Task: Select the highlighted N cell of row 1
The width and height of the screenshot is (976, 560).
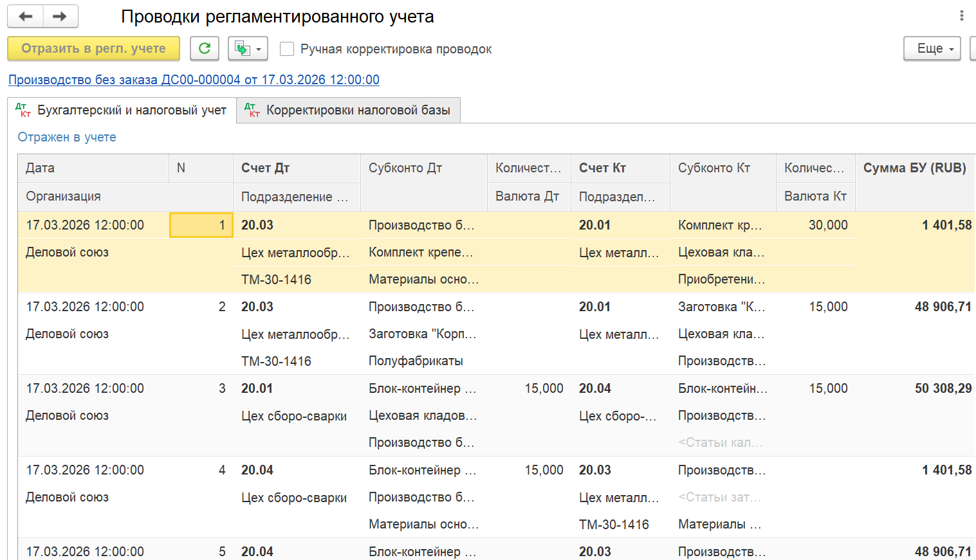Action: pos(201,225)
